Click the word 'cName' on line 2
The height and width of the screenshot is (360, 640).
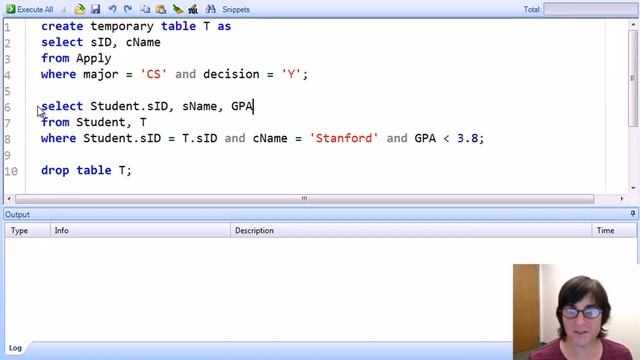[x=143, y=42]
